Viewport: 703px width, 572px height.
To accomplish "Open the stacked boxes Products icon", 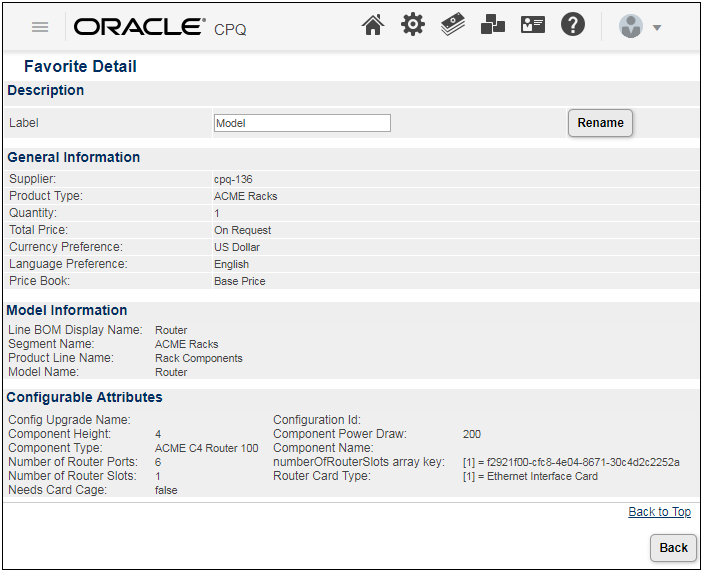I will (492, 24).
